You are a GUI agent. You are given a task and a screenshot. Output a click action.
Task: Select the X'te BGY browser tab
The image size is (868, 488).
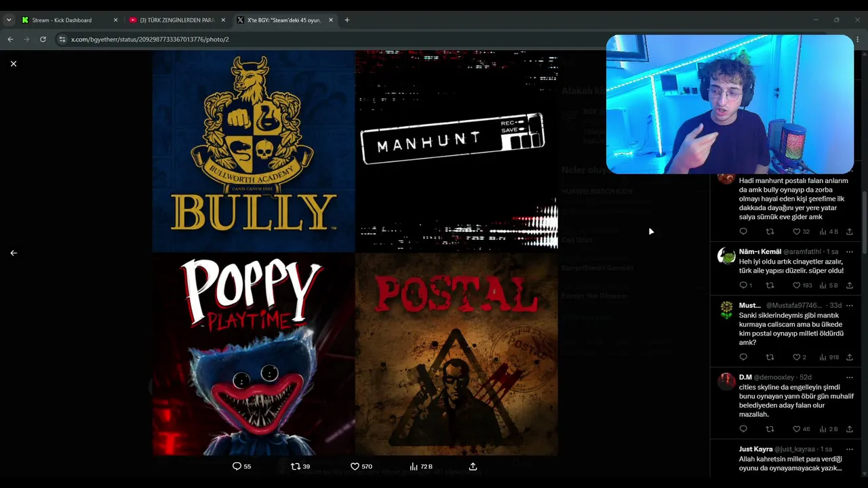(x=285, y=20)
